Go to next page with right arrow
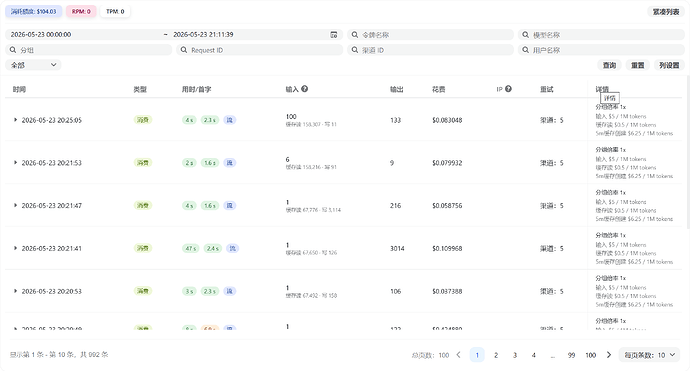This screenshot has width=690, height=371. [x=609, y=355]
